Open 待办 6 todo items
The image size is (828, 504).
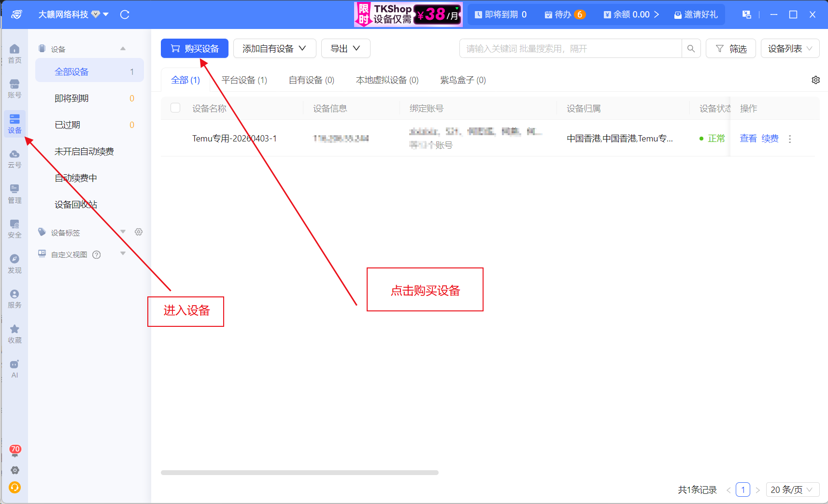pos(565,14)
